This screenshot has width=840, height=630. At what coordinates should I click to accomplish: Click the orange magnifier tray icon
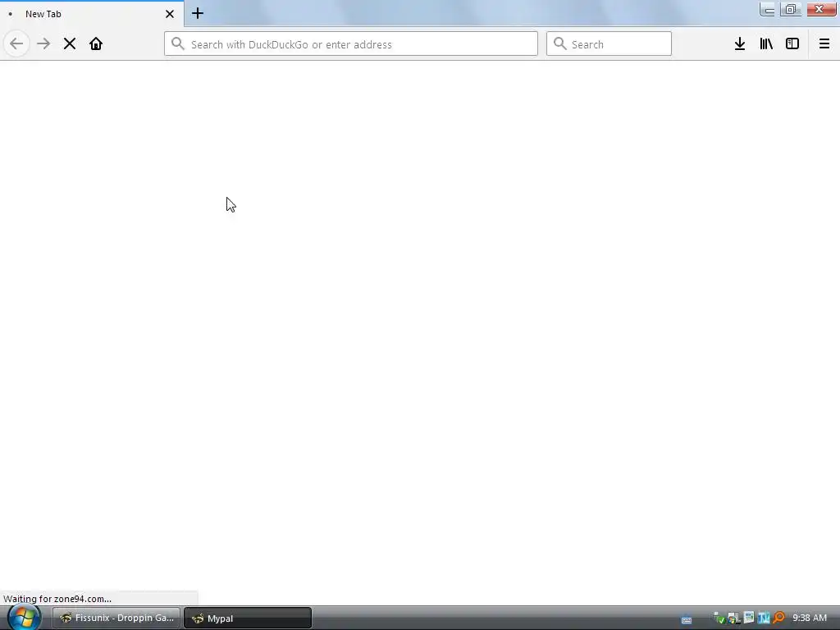(779, 619)
